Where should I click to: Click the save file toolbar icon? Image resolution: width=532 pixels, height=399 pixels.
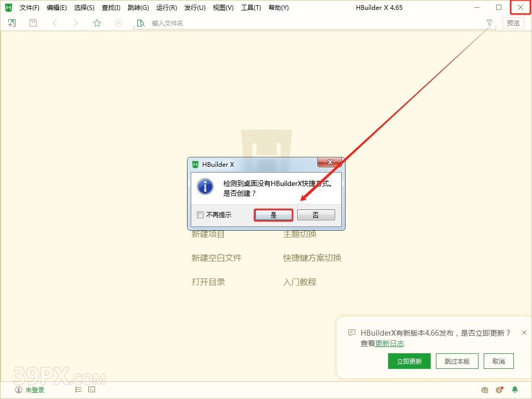tap(33, 23)
